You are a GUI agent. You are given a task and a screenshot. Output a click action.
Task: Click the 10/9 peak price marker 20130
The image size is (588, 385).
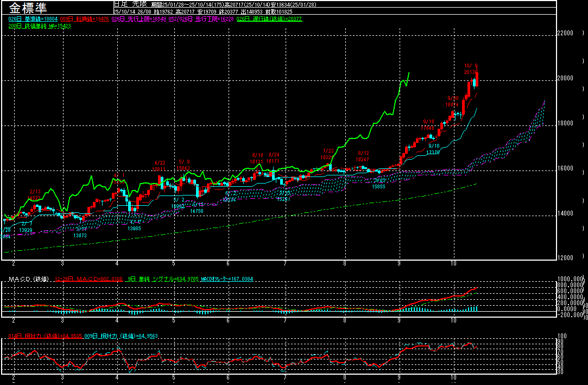click(x=470, y=72)
